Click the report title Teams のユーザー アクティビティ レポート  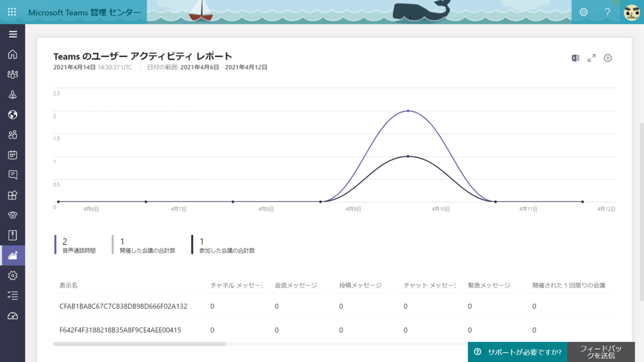pos(143,56)
